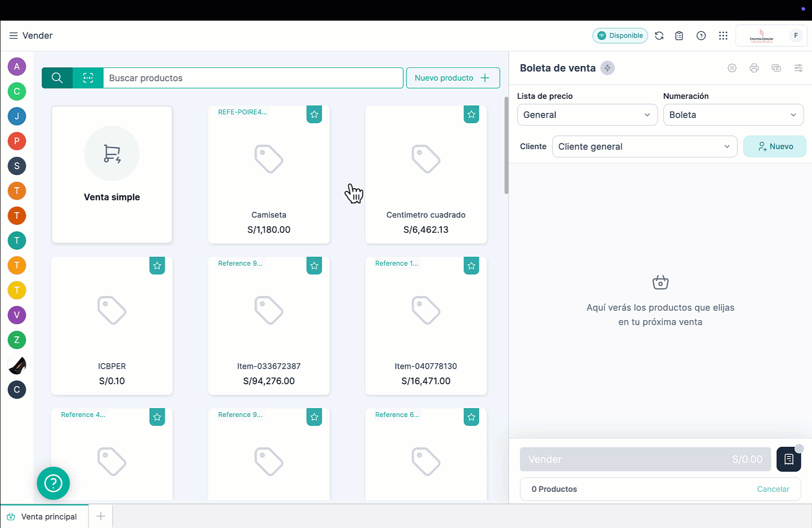Open the Lista de precio General dropdown
The width and height of the screenshot is (812, 528).
click(587, 115)
